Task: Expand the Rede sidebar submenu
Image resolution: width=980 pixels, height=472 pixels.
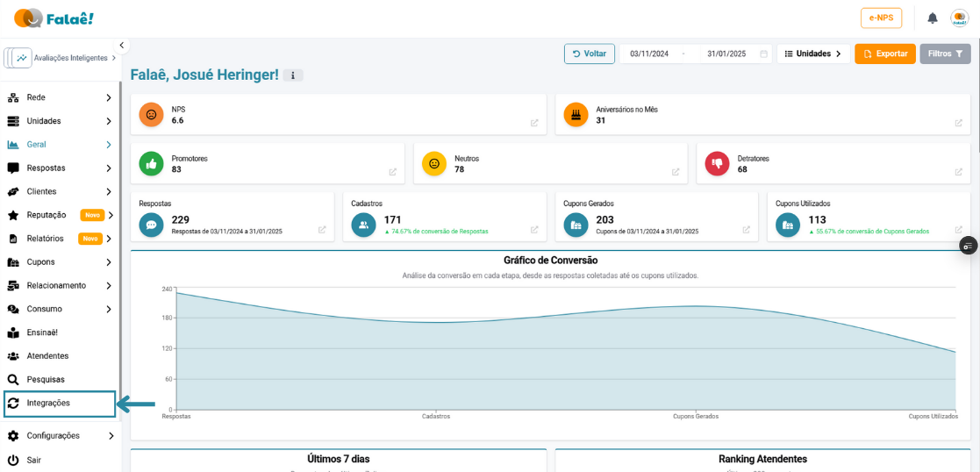Action: (x=109, y=97)
